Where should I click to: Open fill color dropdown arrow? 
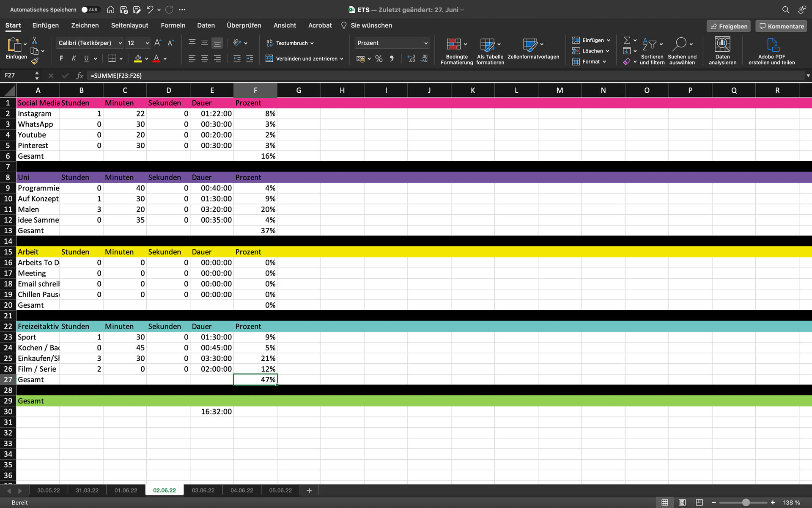pos(147,59)
